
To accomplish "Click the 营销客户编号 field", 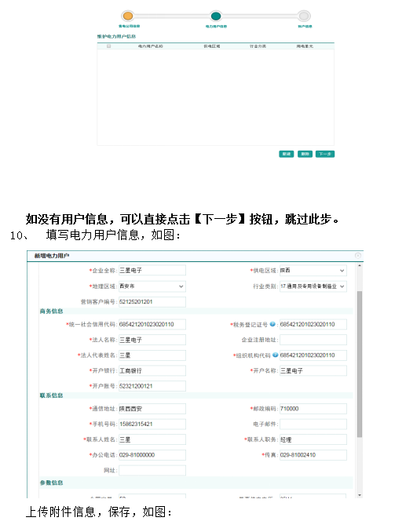I will click(x=152, y=301).
